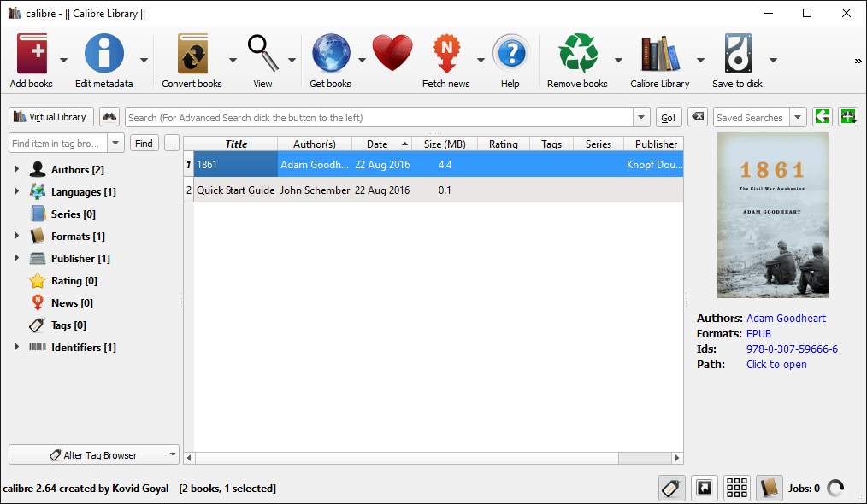Screen dimensions: 867x504
Task: Toggle the book details panel button
Action: tap(770, 488)
